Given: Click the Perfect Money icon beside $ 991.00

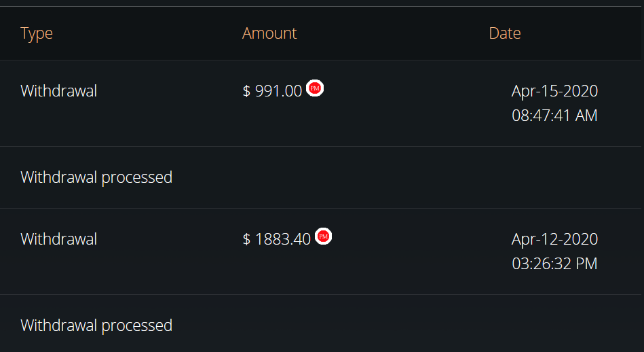Looking at the screenshot, I should [x=315, y=88].
